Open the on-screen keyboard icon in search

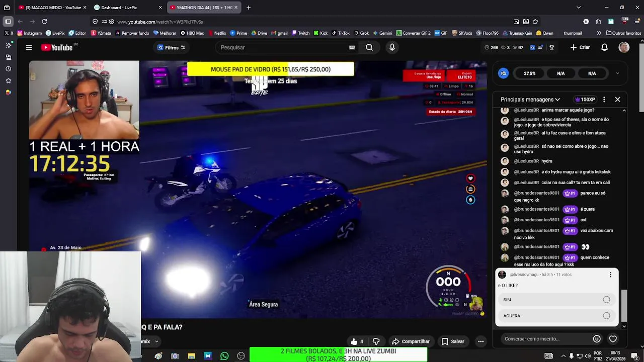click(x=352, y=47)
